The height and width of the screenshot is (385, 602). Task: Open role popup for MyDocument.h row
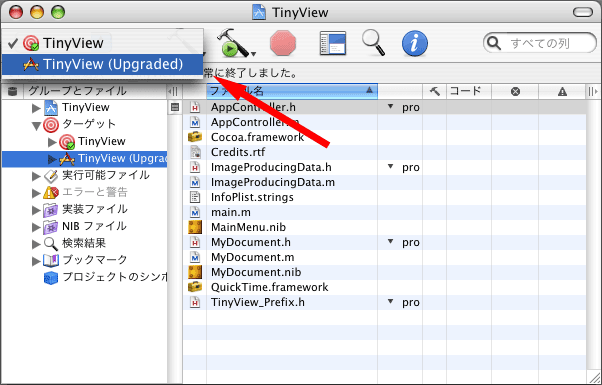point(390,241)
